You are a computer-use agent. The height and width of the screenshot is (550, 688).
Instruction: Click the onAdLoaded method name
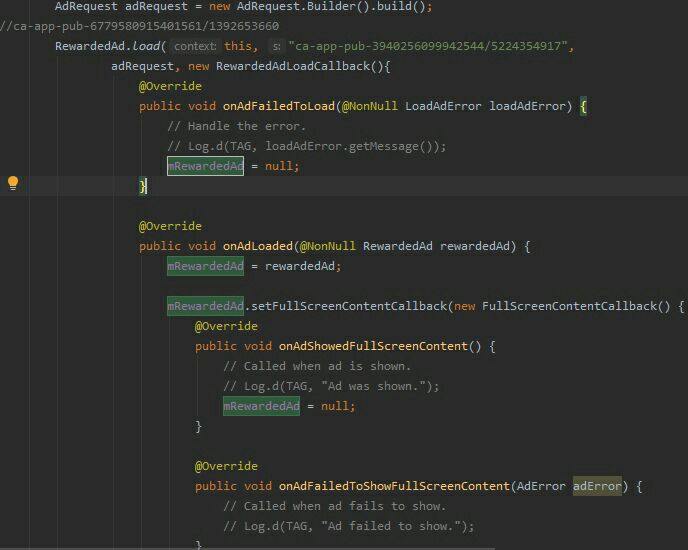pyautogui.click(x=258, y=246)
